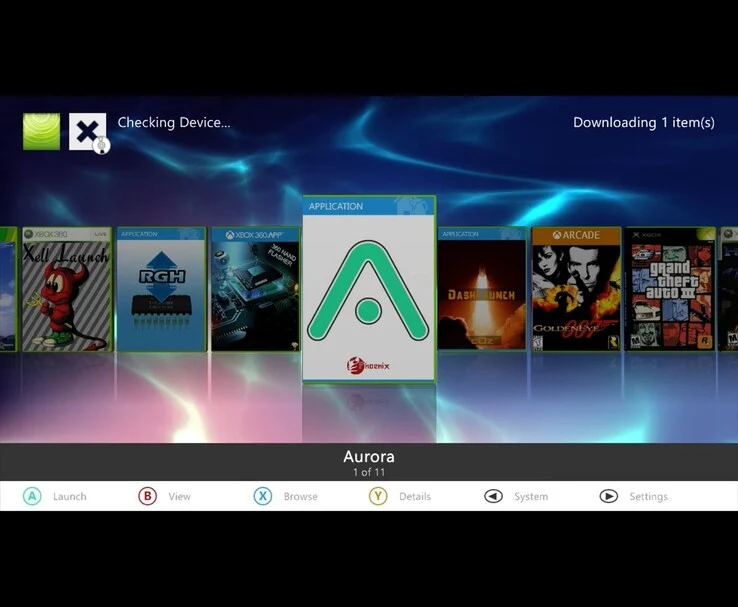Click the APPLICATION header on Aurora cover

336,206
